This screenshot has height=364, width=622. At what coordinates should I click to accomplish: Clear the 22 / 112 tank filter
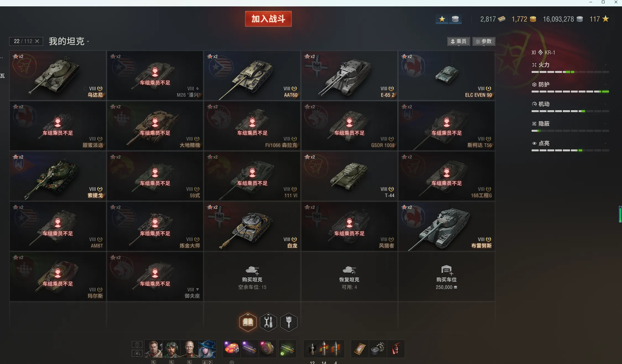pyautogui.click(x=37, y=41)
